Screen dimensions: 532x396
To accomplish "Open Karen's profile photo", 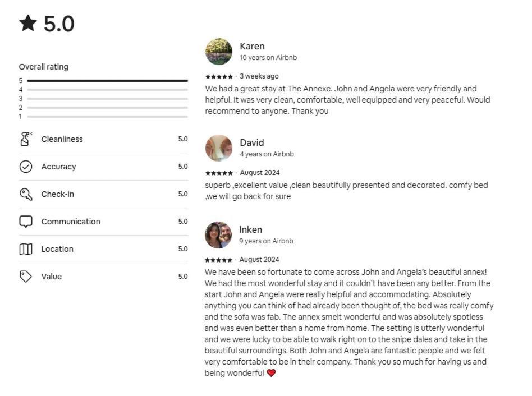I will [x=219, y=52].
